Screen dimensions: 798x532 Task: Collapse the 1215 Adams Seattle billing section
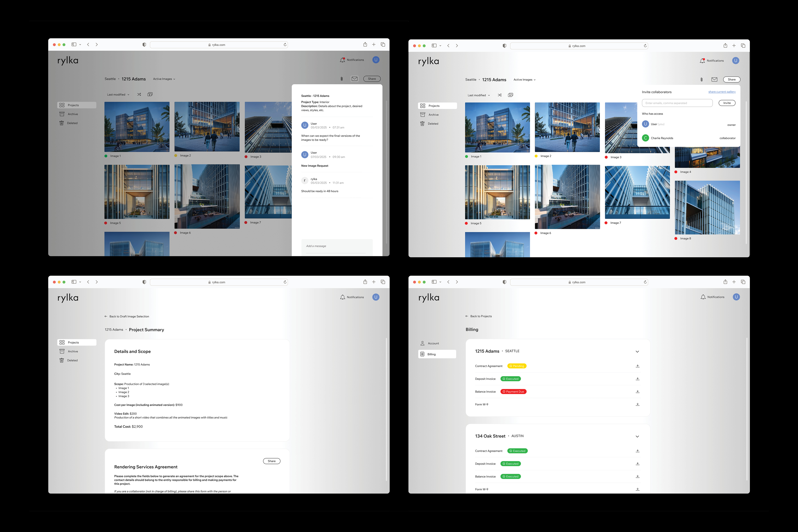[637, 352]
